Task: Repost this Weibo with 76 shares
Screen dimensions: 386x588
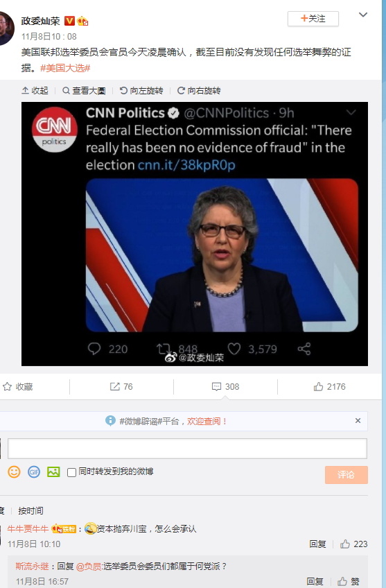Action: 121,387
